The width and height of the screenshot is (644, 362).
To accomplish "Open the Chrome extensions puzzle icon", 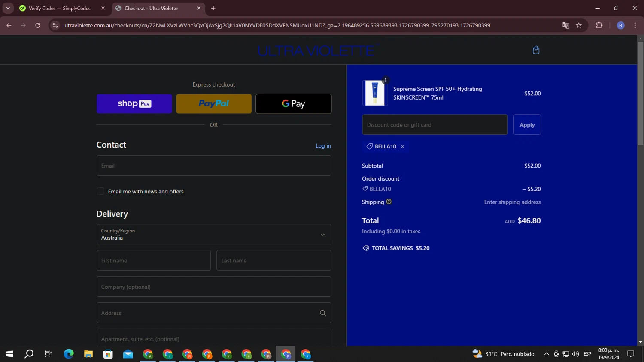I will tap(599, 25).
